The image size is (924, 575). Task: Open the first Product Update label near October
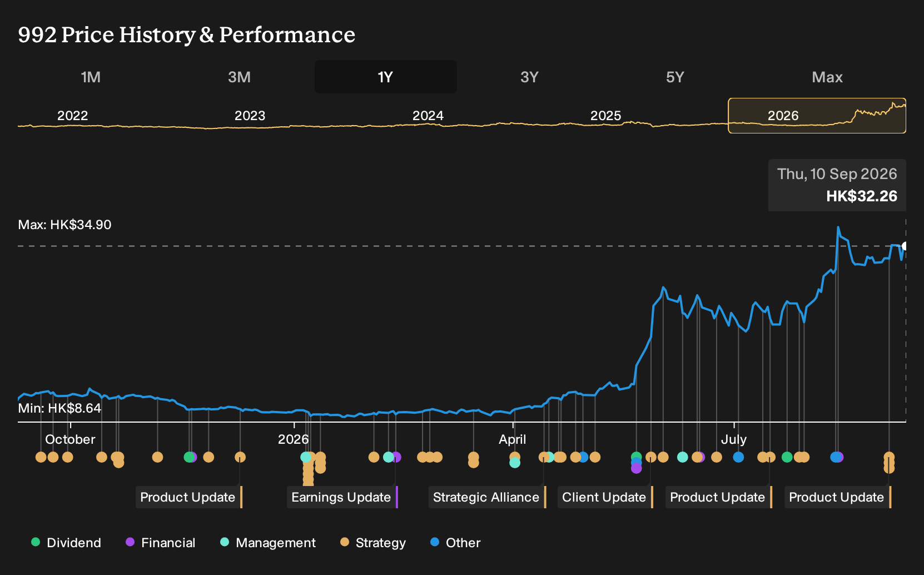189,497
